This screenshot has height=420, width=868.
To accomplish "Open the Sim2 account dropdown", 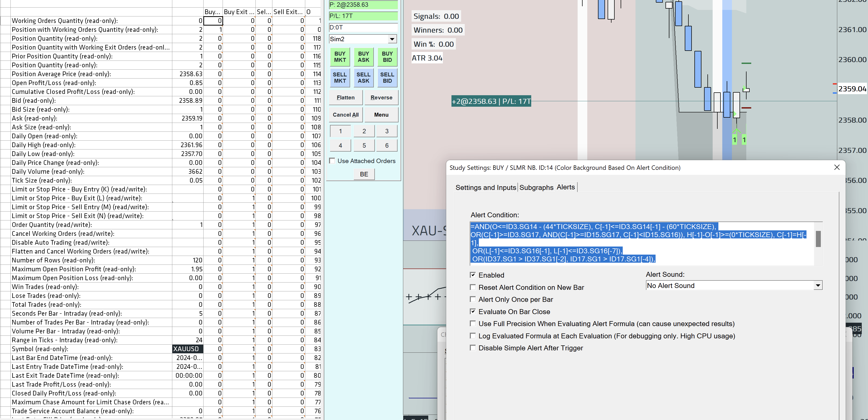I will (x=392, y=39).
